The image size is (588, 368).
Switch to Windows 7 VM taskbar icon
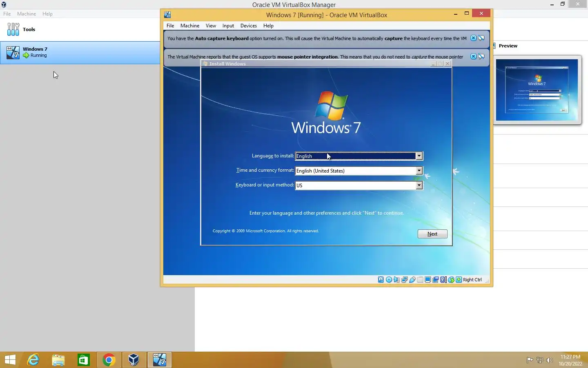pyautogui.click(x=159, y=360)
